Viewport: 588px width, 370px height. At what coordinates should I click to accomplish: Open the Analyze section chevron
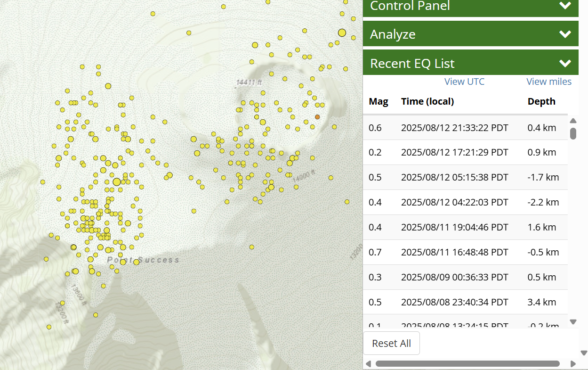tap(564, 34)
